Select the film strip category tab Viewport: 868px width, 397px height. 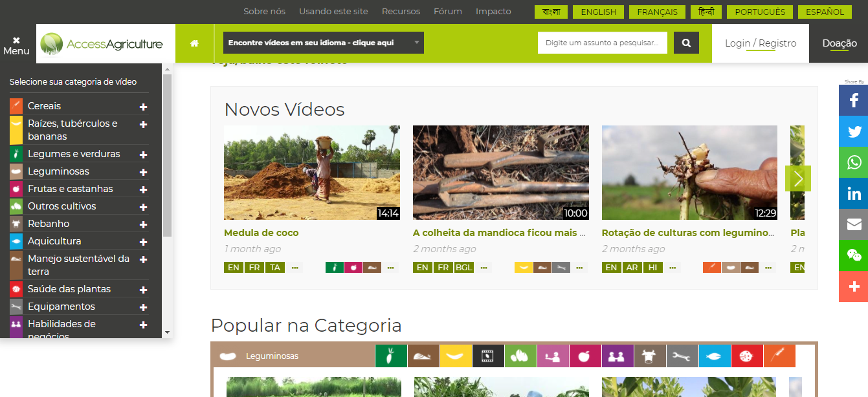[x=488, y=356]
